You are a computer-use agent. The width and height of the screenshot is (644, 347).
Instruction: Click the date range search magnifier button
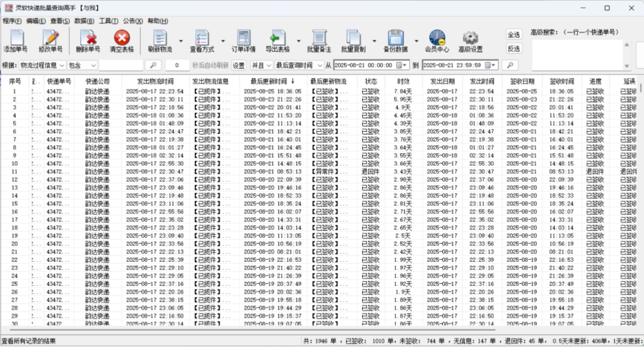pyautogui.click(x=510, y=66)
